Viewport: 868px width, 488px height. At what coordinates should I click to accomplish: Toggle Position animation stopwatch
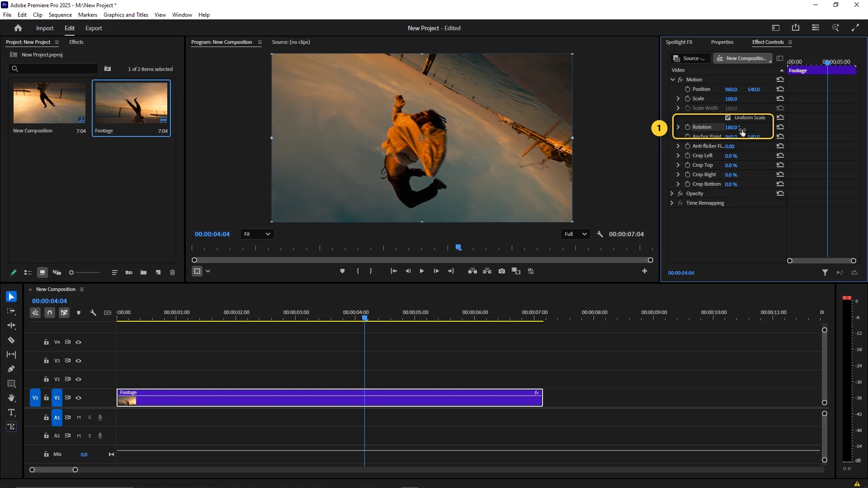(x=687, y=89)
